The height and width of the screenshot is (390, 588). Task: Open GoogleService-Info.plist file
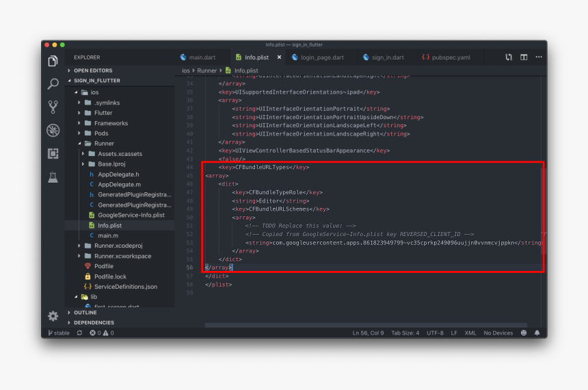(x=120, y=215)
